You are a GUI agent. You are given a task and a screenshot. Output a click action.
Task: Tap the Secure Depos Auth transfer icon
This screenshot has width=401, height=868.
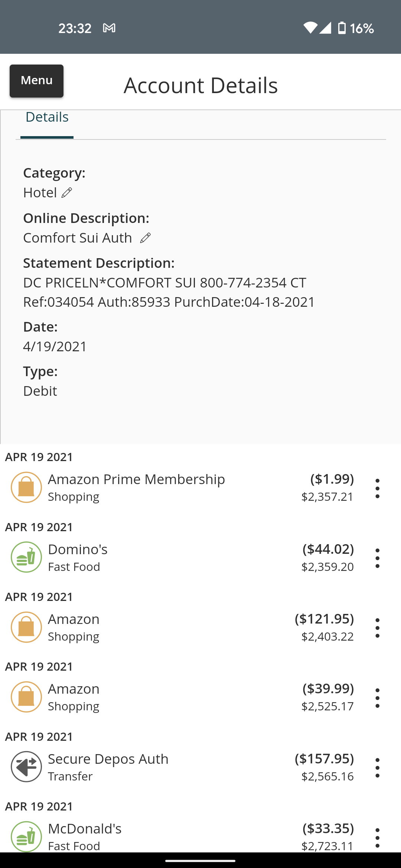(x=26, y=767)
